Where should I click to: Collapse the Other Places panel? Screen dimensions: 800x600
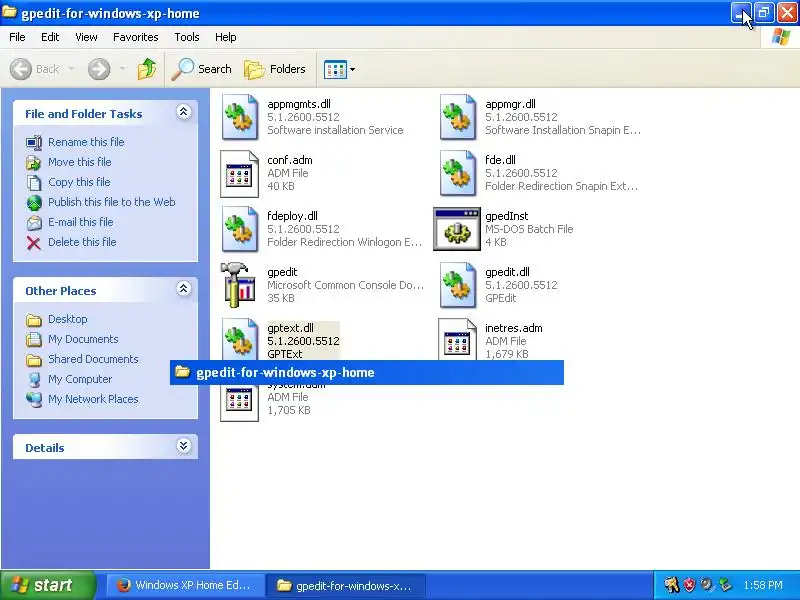click(184, 289)
